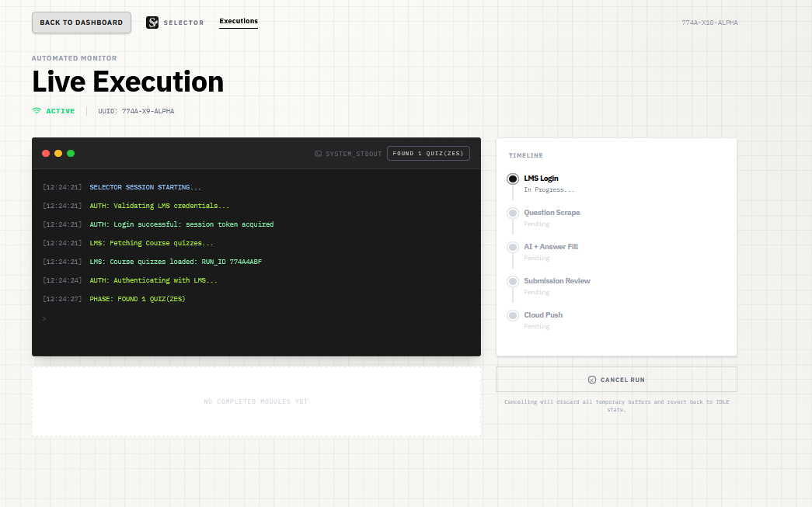This screenshot has height=507, width=812.
Task: Click the SYSTEM_STDOUT terminal icon
Action: (319, 154)
